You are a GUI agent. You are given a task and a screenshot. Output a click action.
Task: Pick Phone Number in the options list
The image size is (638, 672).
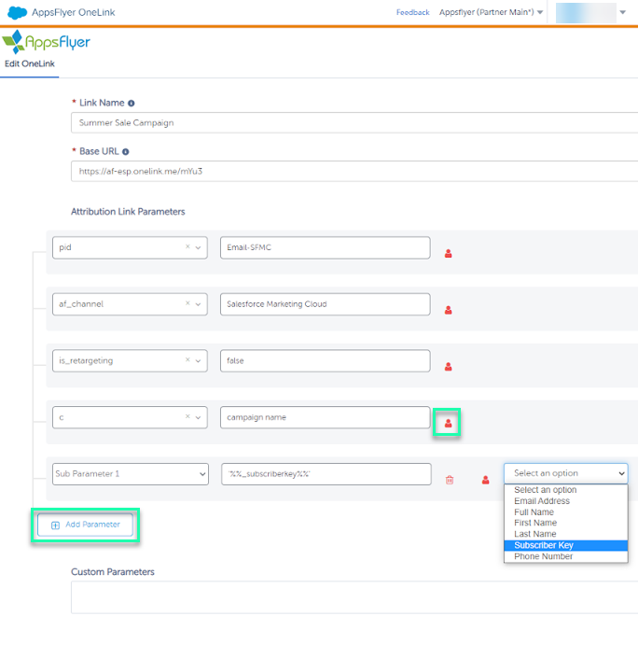[544, 556]
